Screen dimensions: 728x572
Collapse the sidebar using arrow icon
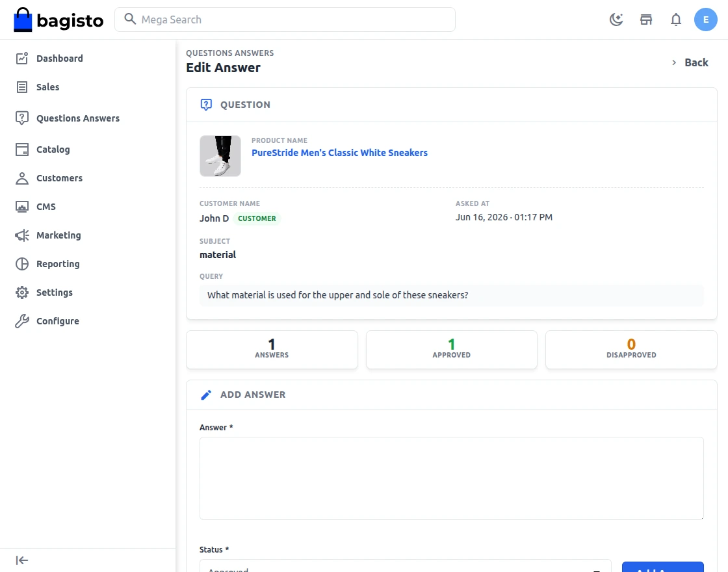(x=22, y=560)
